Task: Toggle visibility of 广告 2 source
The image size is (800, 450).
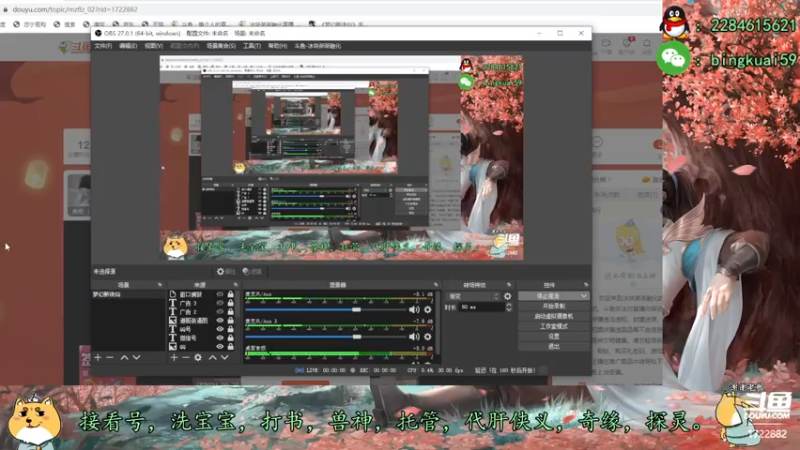Action: (220, 312)
